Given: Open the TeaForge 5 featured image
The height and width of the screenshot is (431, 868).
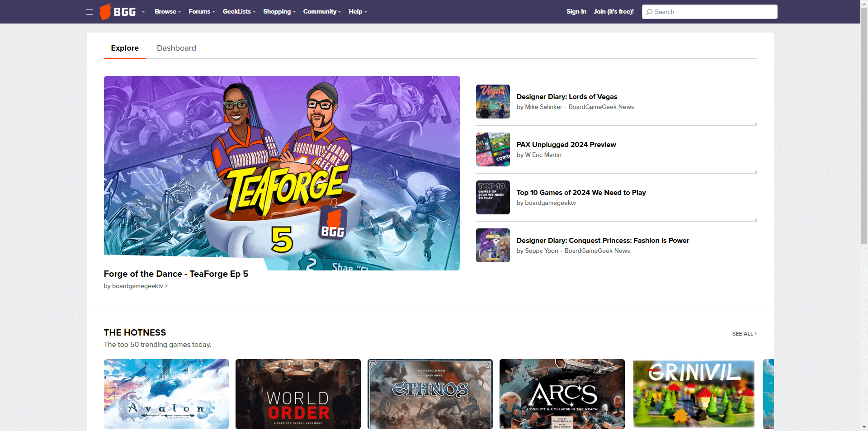Looking at the screenshot, I should [x=282, y=173].
